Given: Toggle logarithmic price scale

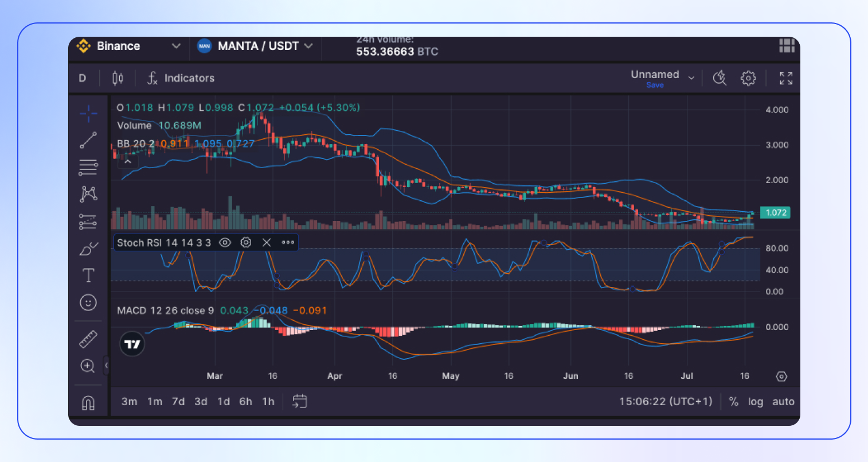Looking at the screenshot, I should pyautogui.click(x=756, y=402).
